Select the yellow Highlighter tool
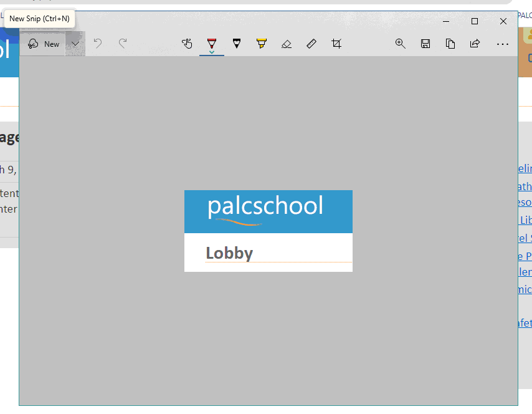 coord(262,44)
